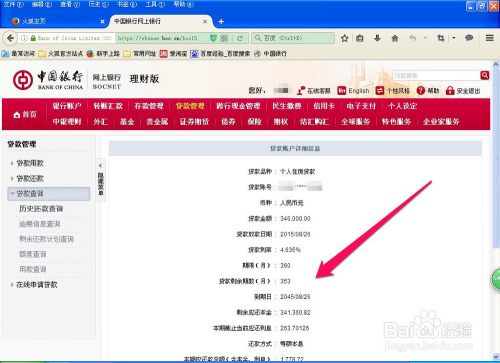Switch language to English

(353, 91)
